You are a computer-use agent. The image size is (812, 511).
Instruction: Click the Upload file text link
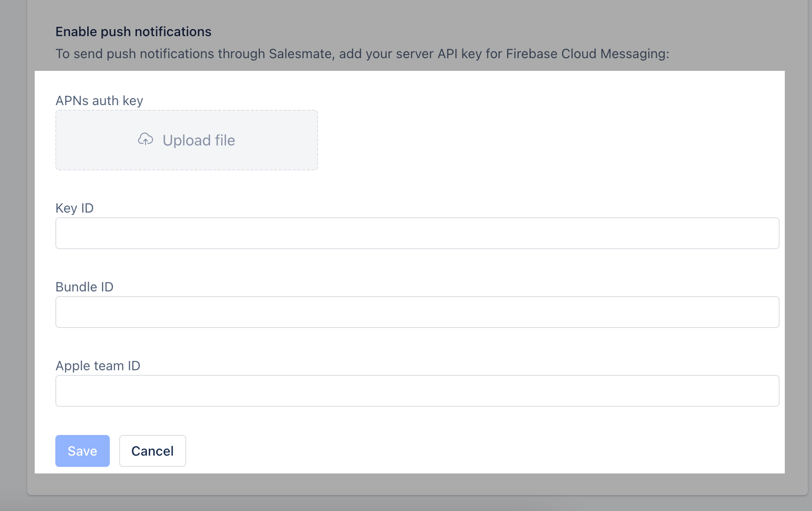pos(198,140)
